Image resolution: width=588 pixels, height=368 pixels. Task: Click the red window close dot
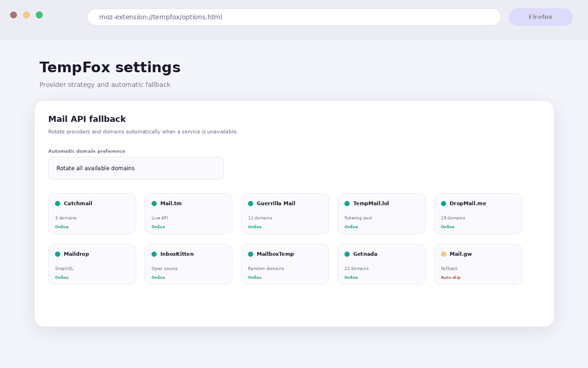click(13, 15)
